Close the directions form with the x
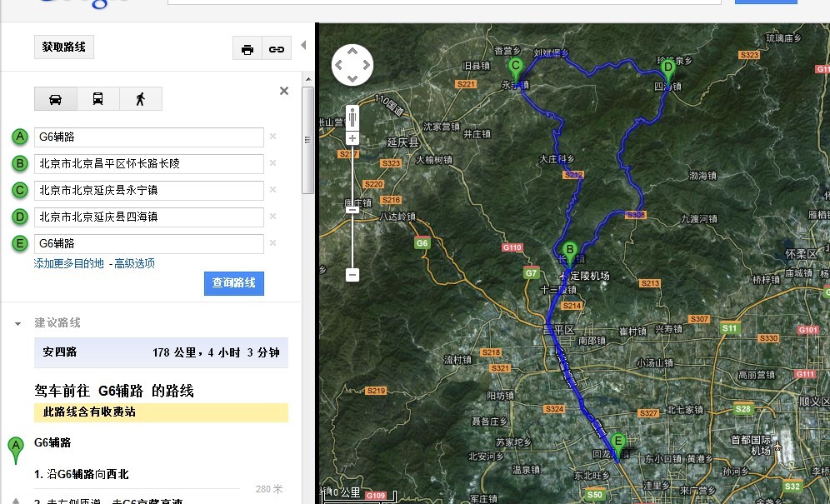The width and height of the screenshot is (830, 504). [x=283, y=90]
